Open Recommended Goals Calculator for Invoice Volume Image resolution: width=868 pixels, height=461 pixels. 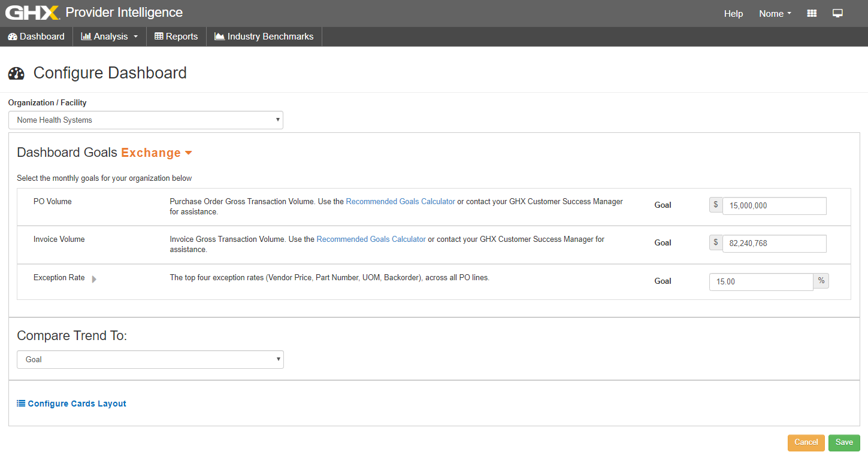(371, 239)
